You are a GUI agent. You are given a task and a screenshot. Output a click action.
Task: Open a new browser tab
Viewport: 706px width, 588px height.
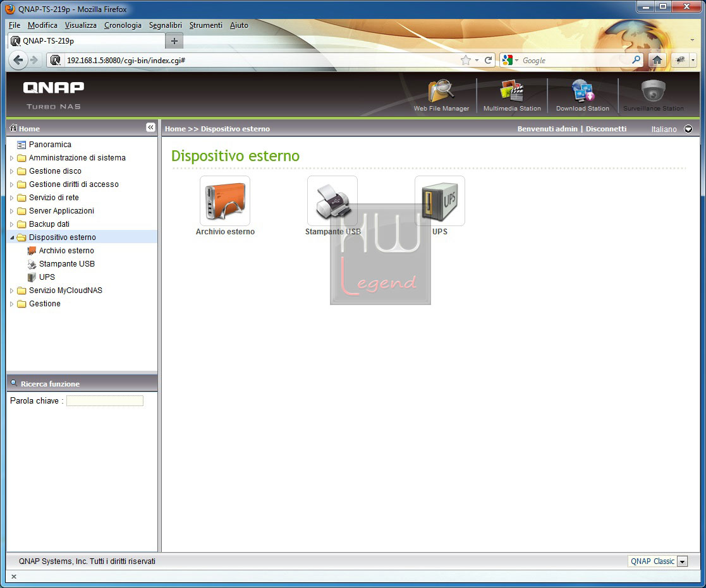coord(174,41)
